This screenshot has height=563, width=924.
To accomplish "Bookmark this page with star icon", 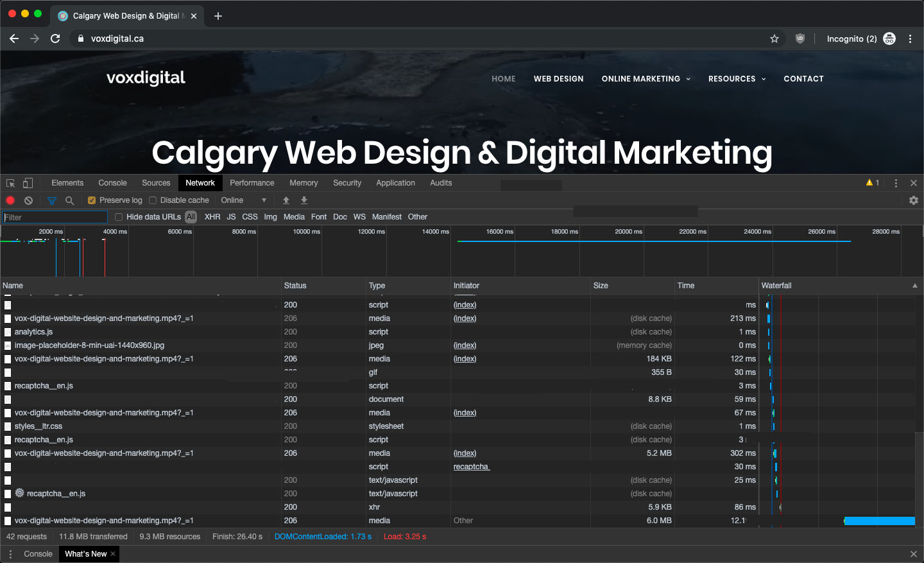I will point(774,39).
